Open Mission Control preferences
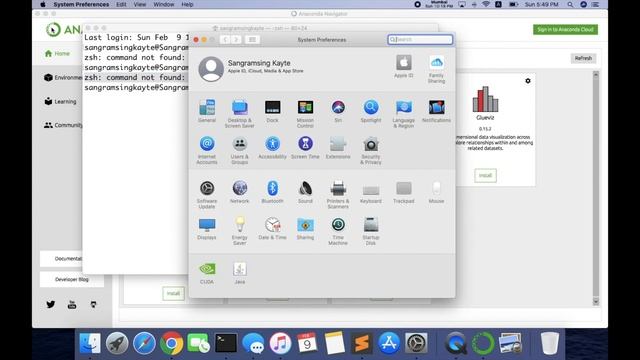This screenshot has height=360, width=640. [305, 113]
